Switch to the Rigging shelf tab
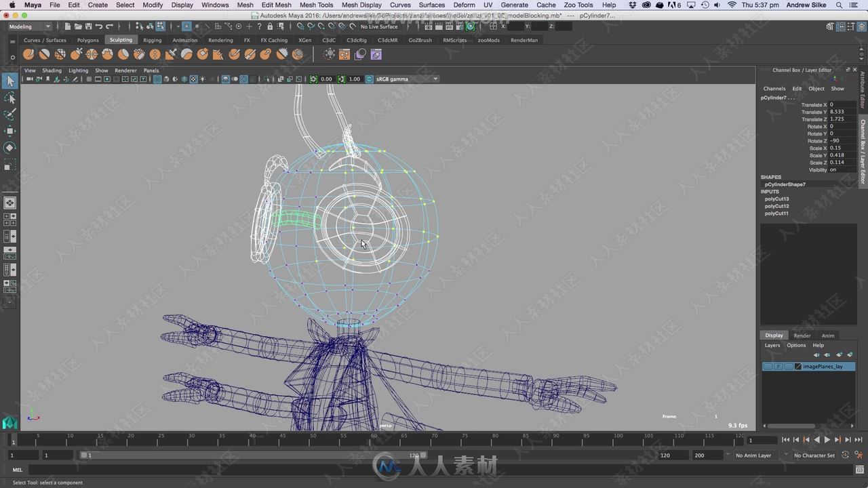The width and height of the screenshot is (868, 488). coord(152,40)
